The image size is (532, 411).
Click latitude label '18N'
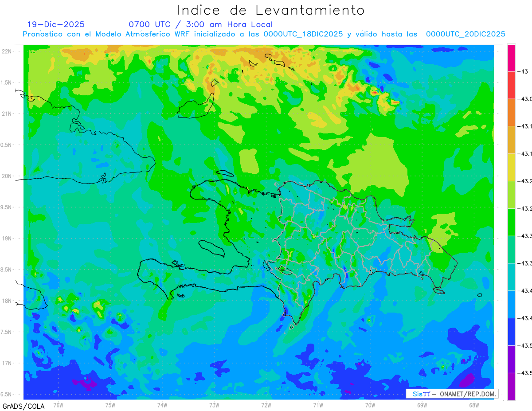[x=8, y=301]
